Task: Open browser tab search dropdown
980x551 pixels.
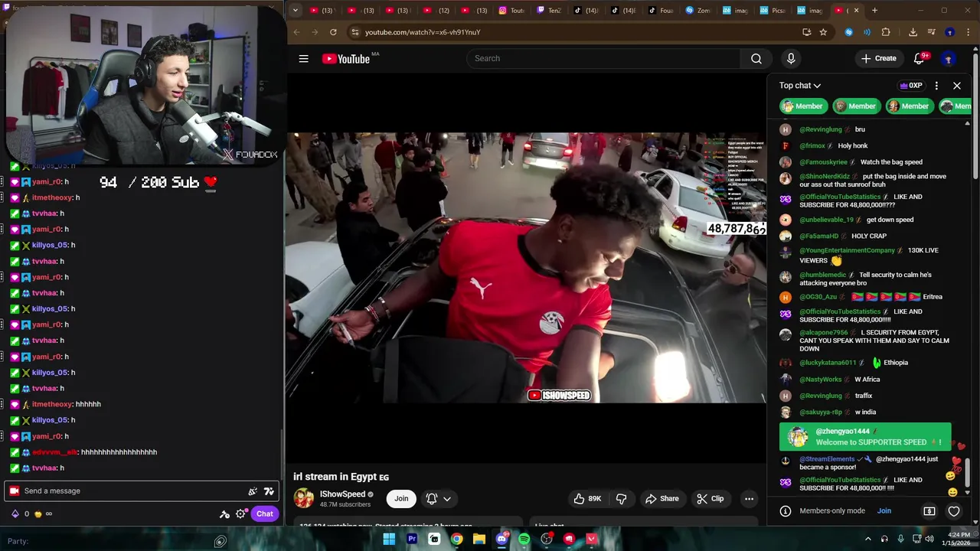Action: click(x=296, y=11)
